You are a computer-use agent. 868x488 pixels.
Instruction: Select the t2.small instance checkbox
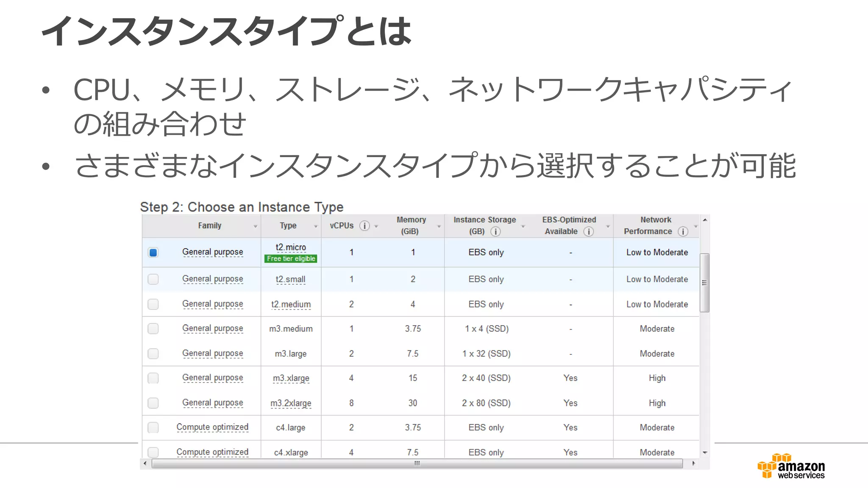coord(153,280)
